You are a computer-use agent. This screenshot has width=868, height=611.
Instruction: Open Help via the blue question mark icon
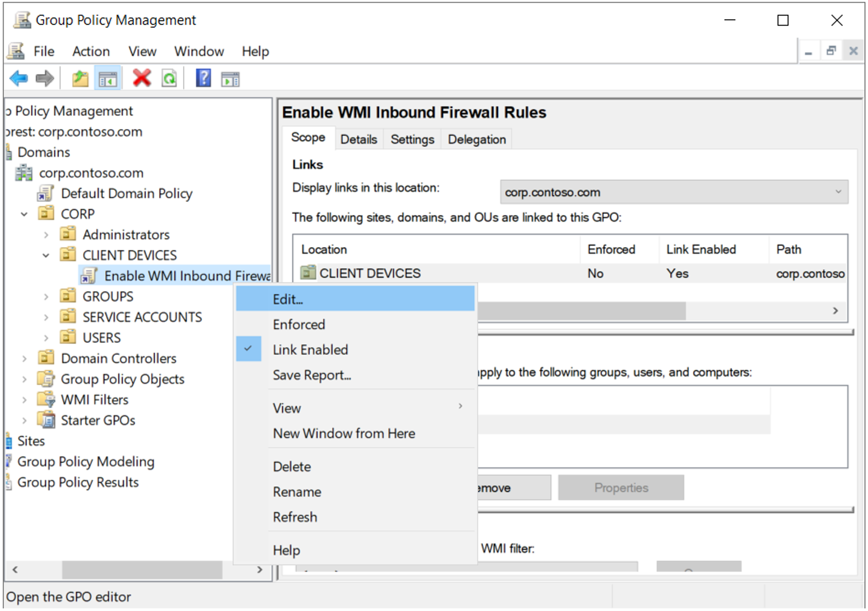203,78
